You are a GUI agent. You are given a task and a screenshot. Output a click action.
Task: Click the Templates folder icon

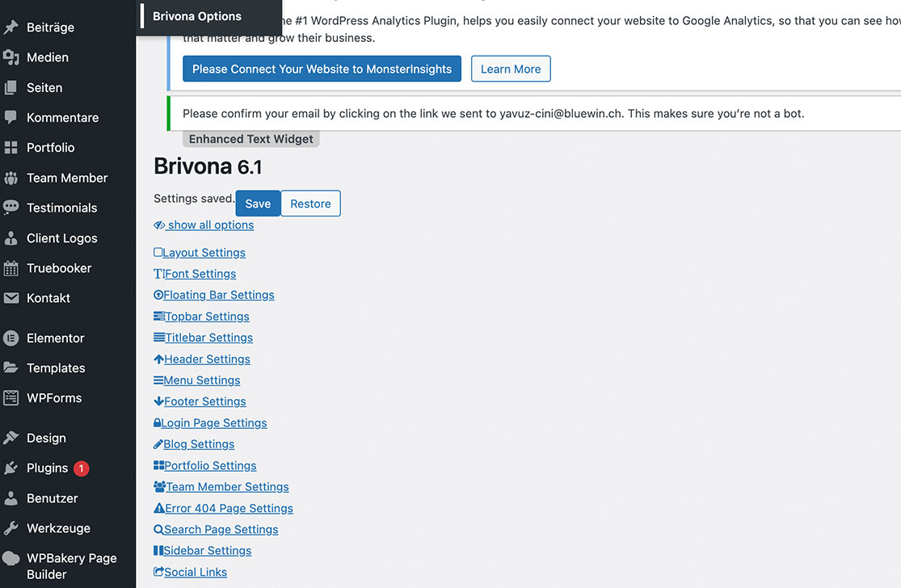pyautogui.click(x=11, y=368)
